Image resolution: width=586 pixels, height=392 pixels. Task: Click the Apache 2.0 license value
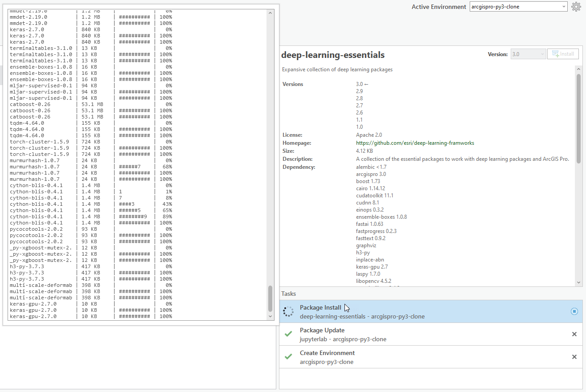click(369, 135)
